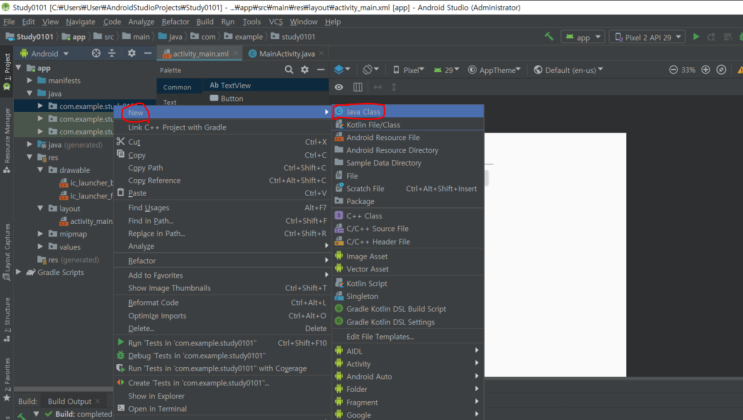Image resolution: width=743 pixels, height=420 pixels.
Task: Open Default (en-us) locale dropdown
Action: point(568,70)
